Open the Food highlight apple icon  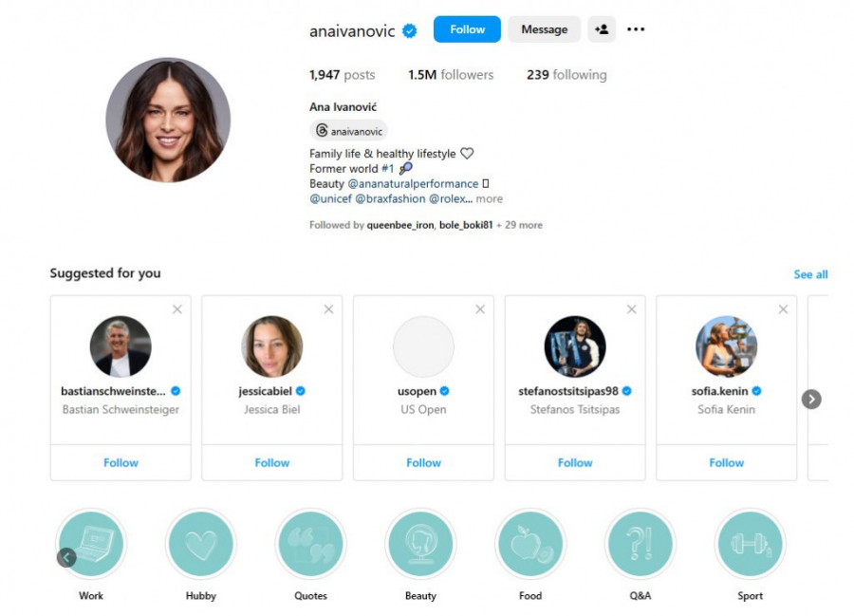tap(530, 544)
